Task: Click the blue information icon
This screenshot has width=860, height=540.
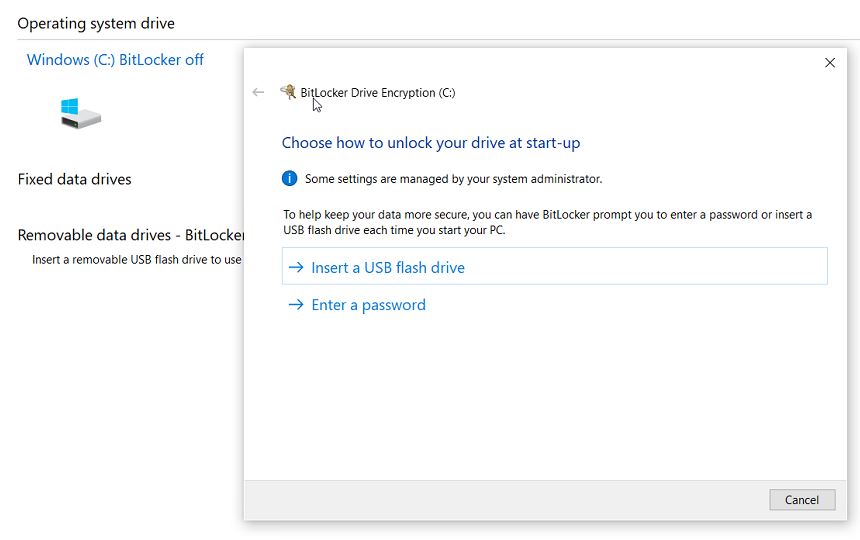Action: coord(289,179)
